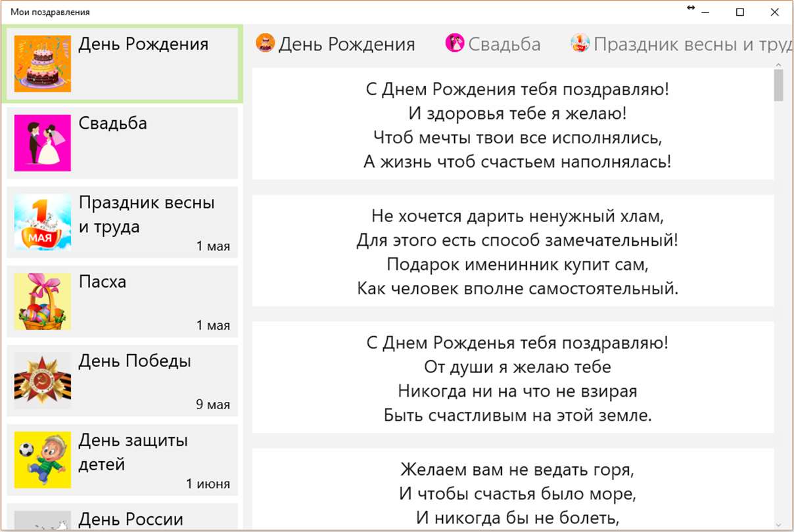Viewport: 794px width, 532px height.
Task: Maximize the Мои поздравления window
Action: tap(740, 12)
